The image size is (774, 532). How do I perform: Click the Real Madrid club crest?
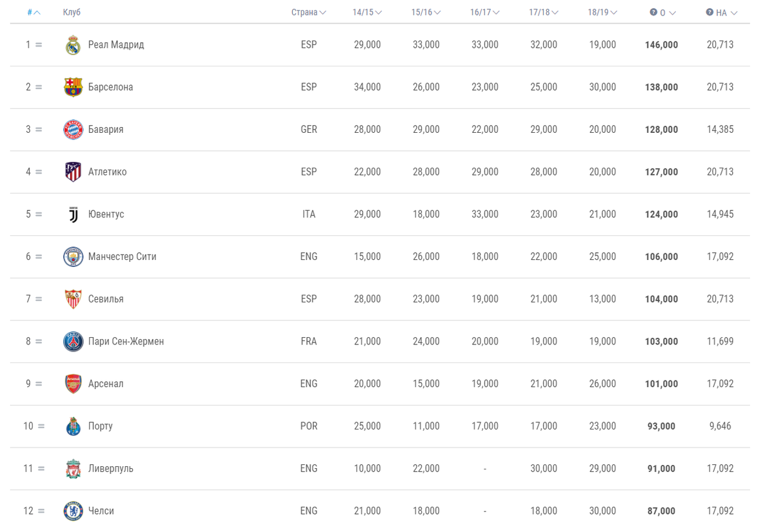pyautogui.click(x=73, y=45)
